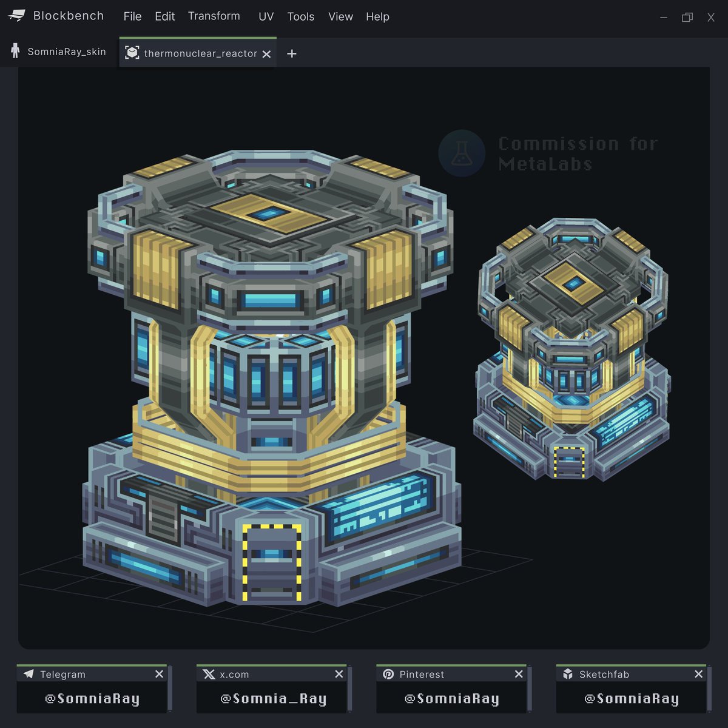Close the Sketchfab card

(698, 674)
